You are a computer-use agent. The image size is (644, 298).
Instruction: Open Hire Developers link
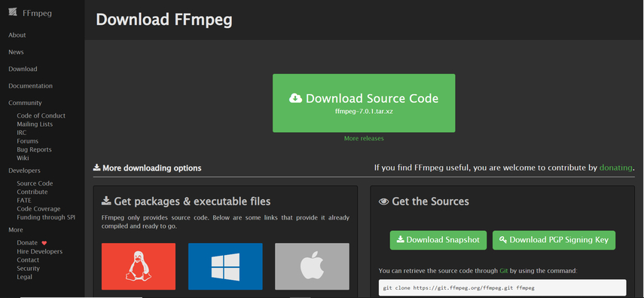(39, 251)
